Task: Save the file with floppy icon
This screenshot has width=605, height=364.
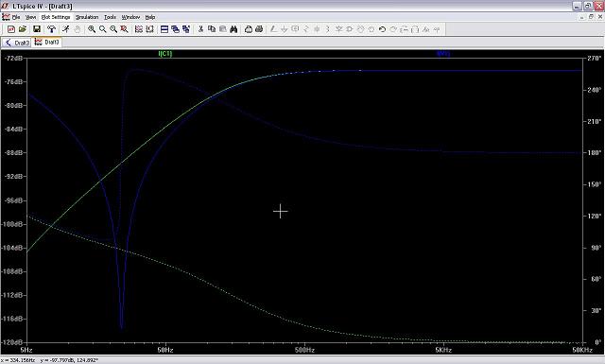Action: tap(37, 29)
